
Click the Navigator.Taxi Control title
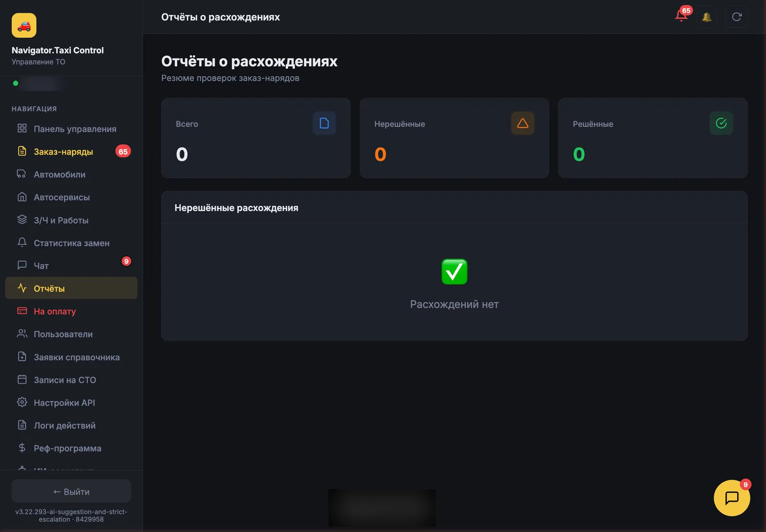pos(57,50)
